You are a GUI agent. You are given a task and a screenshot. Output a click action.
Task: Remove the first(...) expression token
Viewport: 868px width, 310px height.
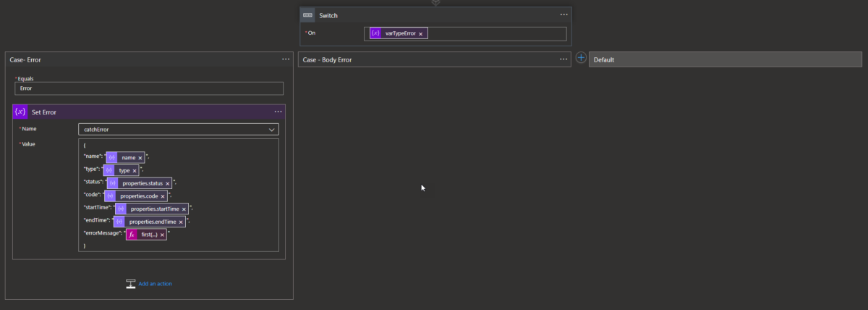(x=162, y=235)
